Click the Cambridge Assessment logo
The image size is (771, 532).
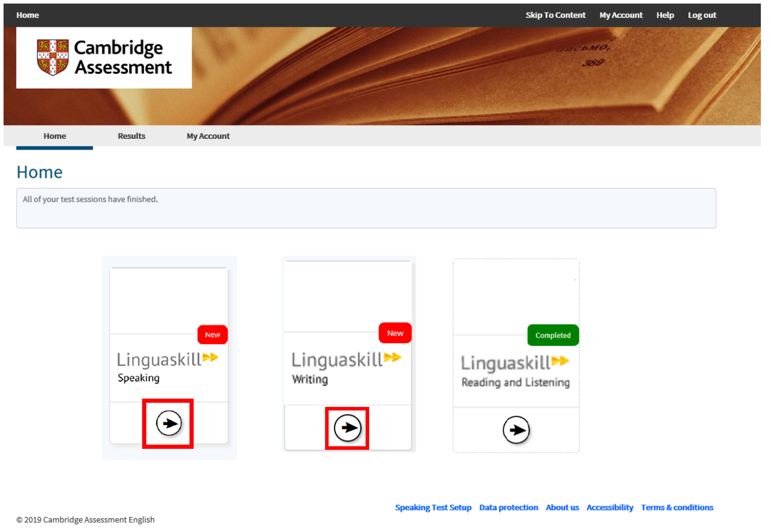[x=104, y=57]
